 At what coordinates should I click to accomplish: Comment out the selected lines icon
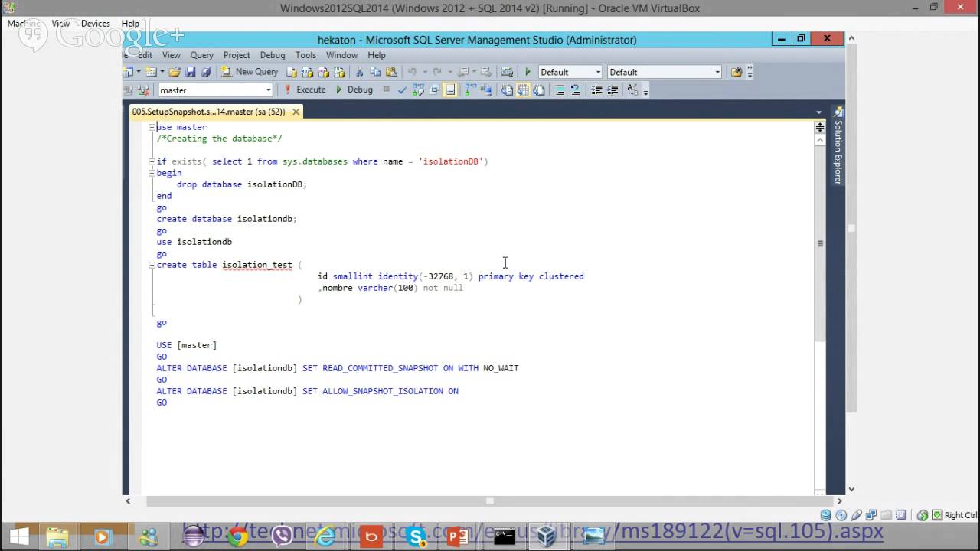coord(560,90)
